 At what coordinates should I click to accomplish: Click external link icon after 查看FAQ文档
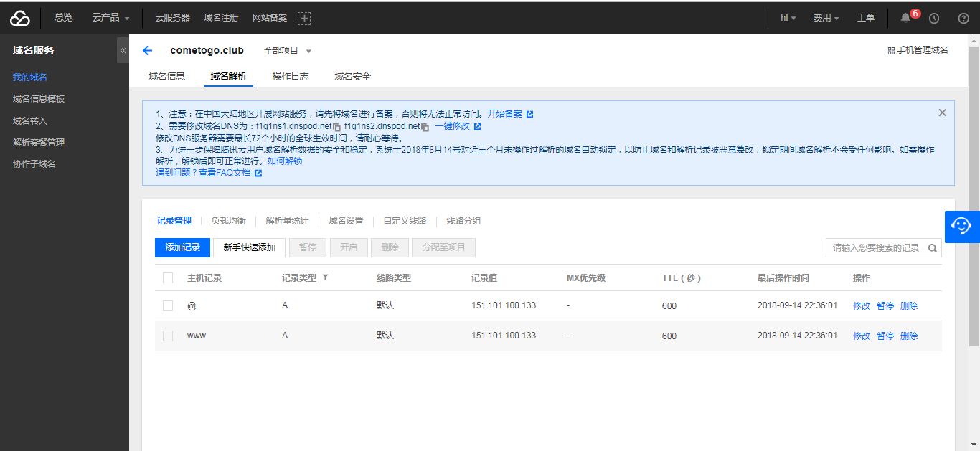coord(258,173)
